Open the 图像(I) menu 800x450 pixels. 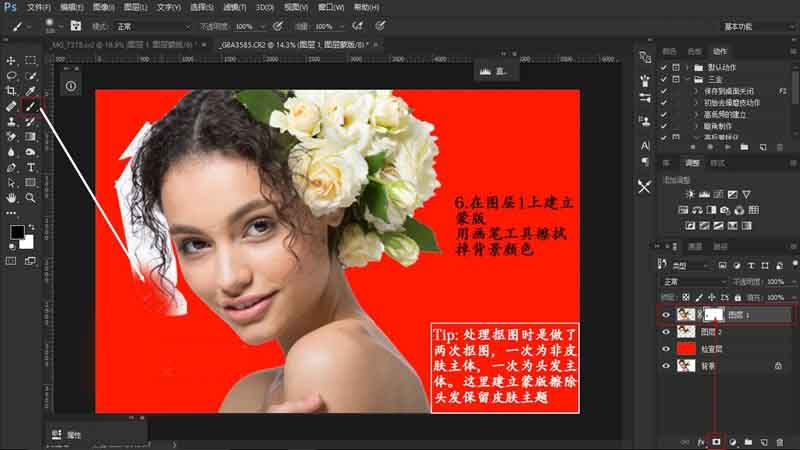point(104,8)
